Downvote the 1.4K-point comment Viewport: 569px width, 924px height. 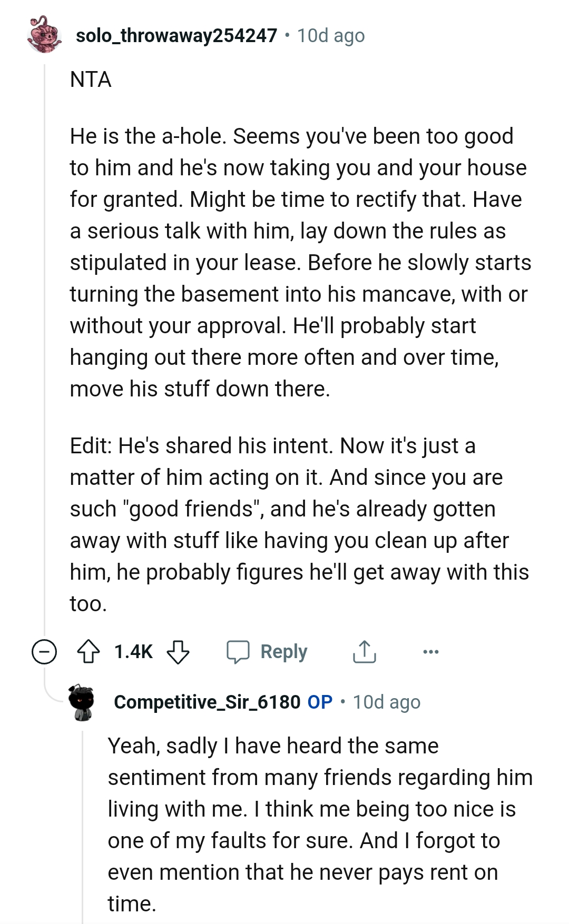pyautogui.click(x=178, y=651)
